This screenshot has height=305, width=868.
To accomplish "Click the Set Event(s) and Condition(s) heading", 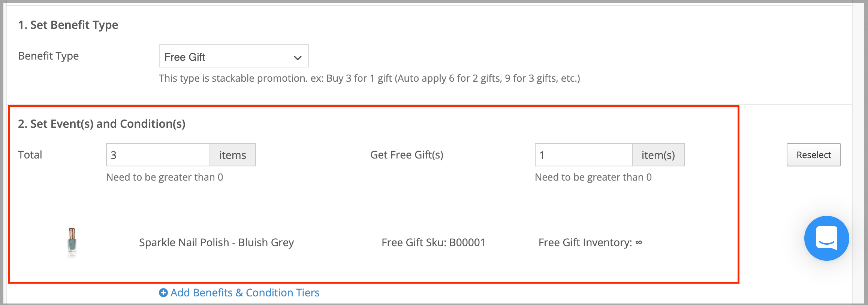I will point(102,124).
